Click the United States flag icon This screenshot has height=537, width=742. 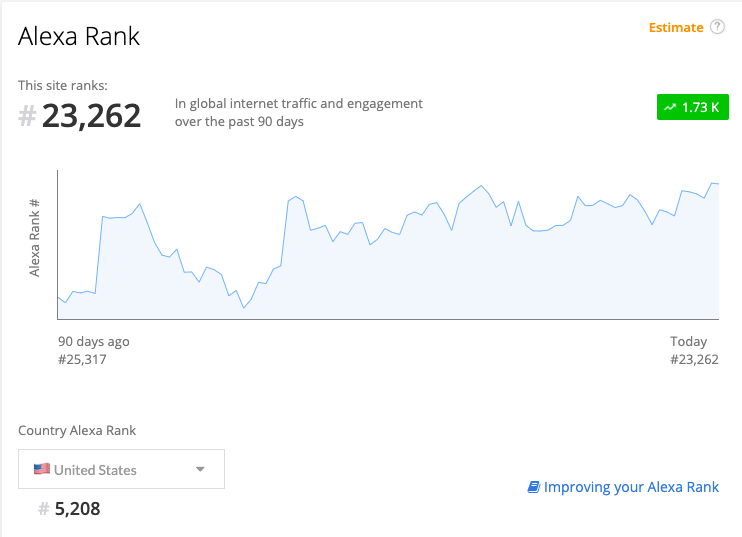(42, 469)
